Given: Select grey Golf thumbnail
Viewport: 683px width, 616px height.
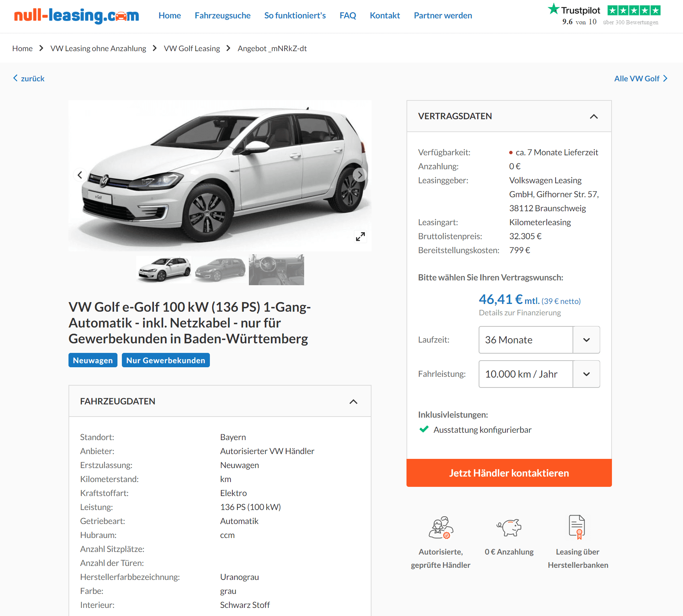Looking at the screenshot, I should coord(220,270).
